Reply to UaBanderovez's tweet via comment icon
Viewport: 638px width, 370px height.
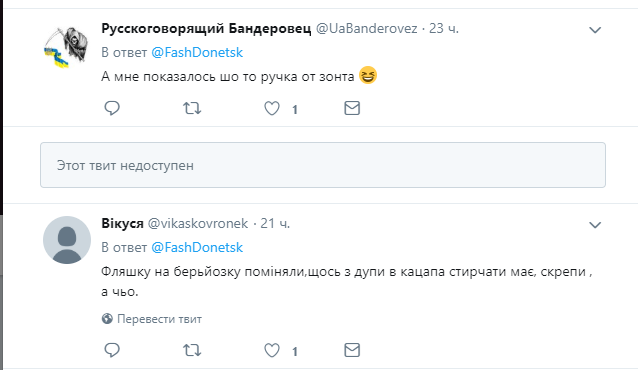pos(112,108)
